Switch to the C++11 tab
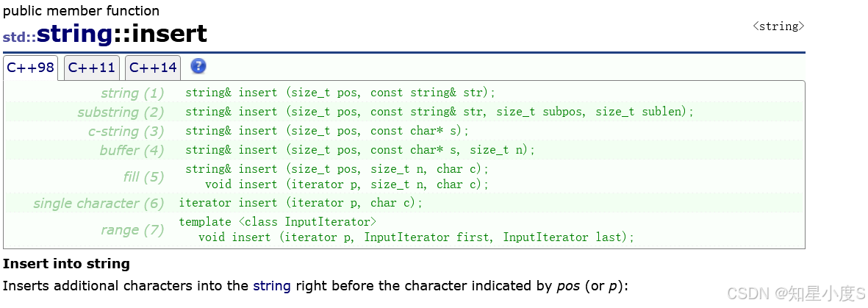This screenshot has height=308, width=868. (91, 68)
